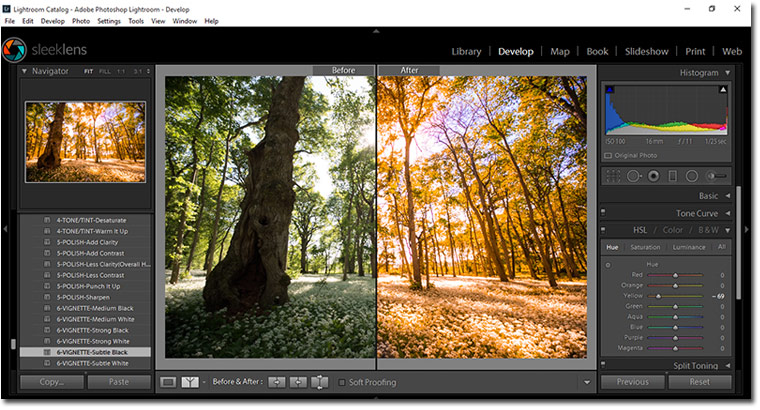Collapse the HSL / Color / B&W panel arrow
This screenshot has width=760, height=410.
[x=728, y=230]
